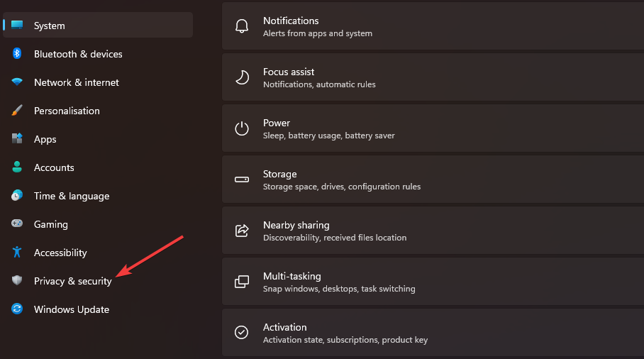Open Notifications settings

coord(433,26)
